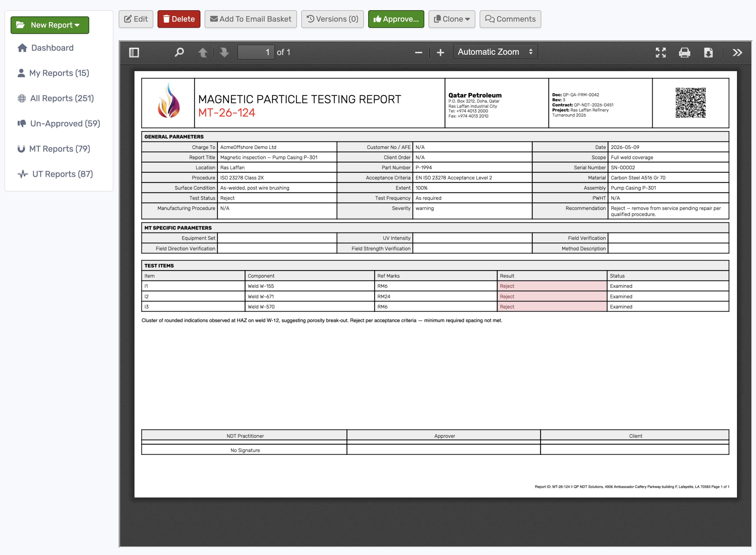Click EN ISO 23278 Acceptance Level 2
756x555 pixels.
coord(454,178)
